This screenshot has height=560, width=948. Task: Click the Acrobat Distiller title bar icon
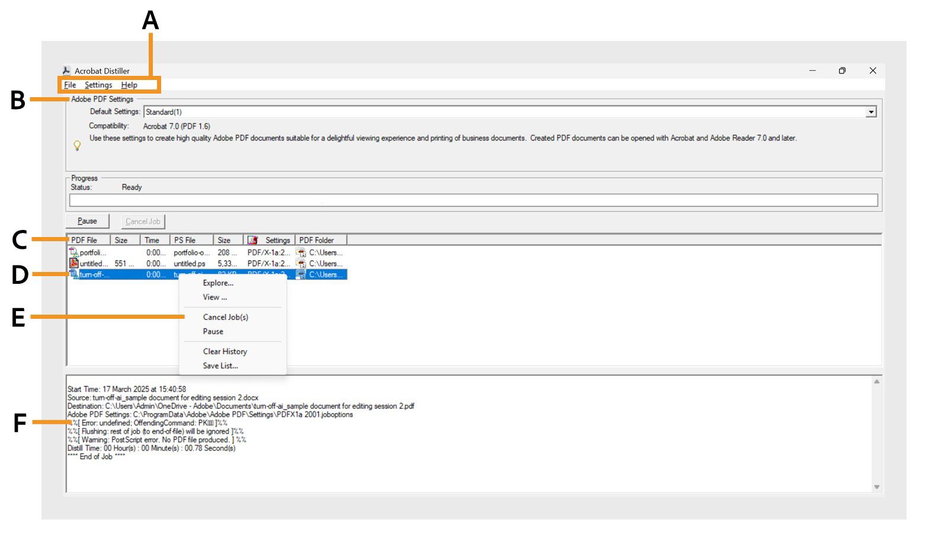tap(66, 71)
